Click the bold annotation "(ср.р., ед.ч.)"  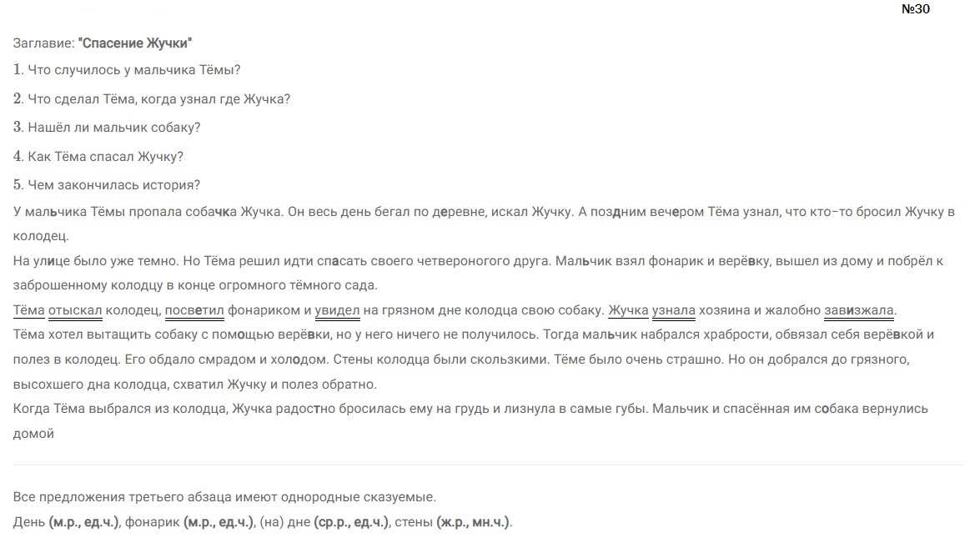[351, 522]
